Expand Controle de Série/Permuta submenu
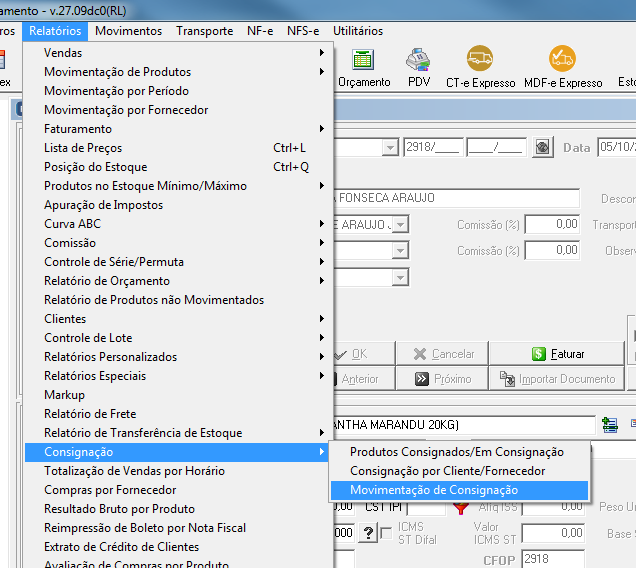Screen dimensions: 636x568 pos(178,262)
